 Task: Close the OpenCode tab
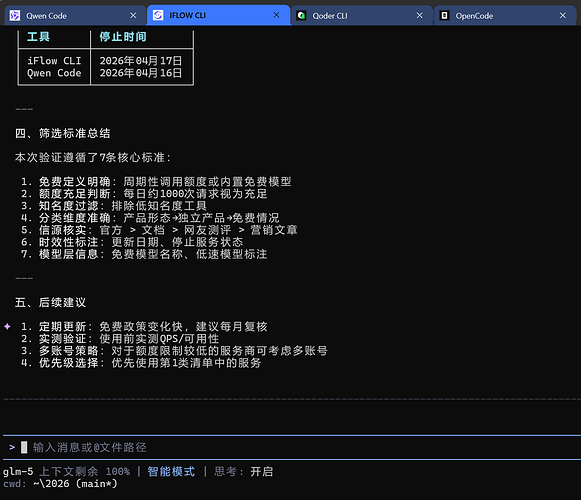point(563,16)
